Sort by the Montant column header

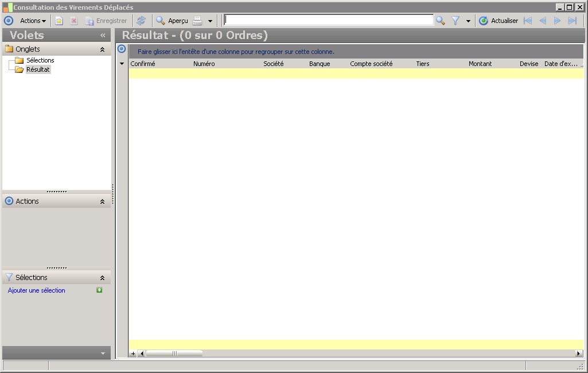[480, 64]
